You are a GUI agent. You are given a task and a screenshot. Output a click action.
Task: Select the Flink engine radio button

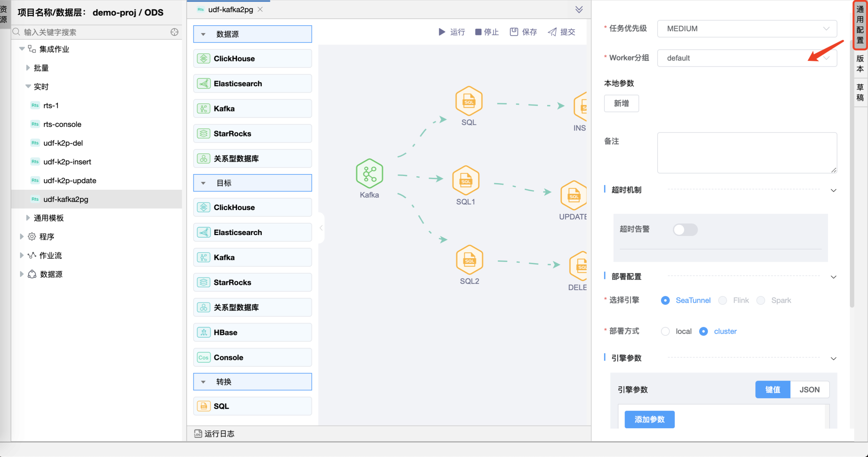[722, 300]
